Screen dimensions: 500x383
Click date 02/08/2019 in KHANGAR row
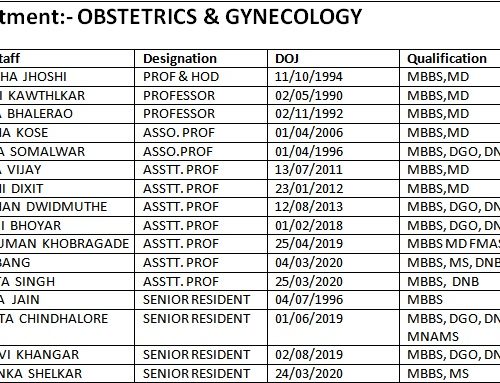click(x=333, y=355)
